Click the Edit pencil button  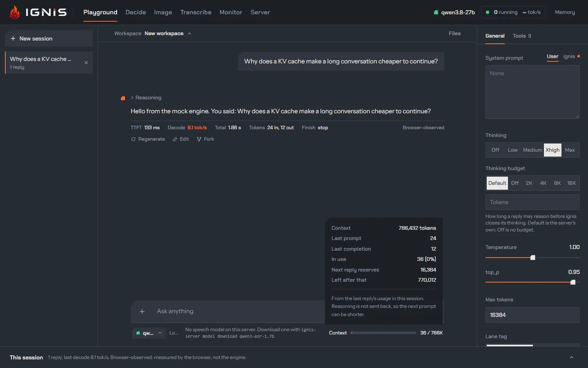tap(180, 139)
